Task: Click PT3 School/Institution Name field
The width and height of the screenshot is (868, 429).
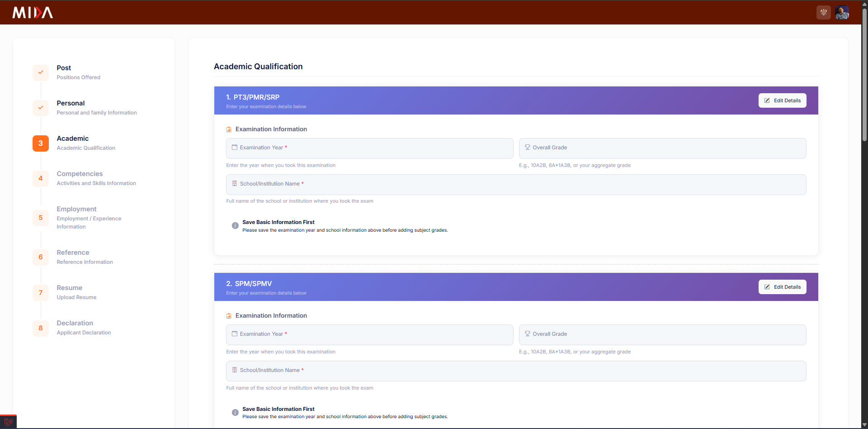Action: [516, 185]
